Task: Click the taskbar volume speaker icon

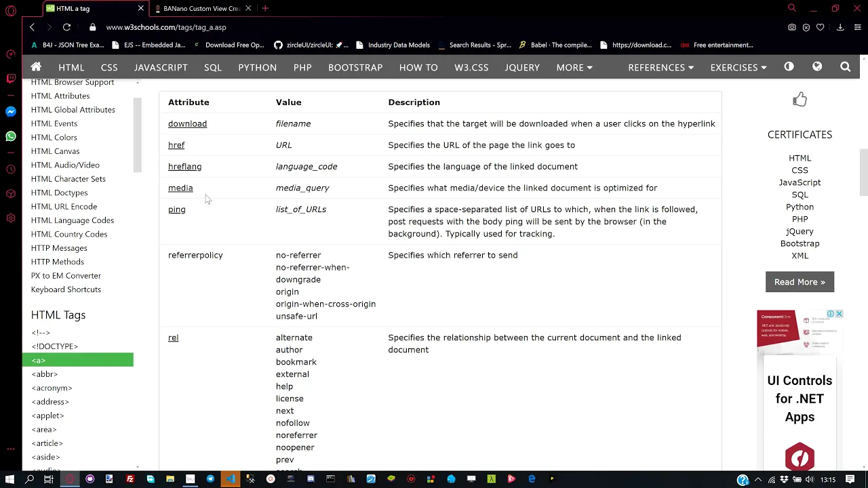Action: click(809, 479)
